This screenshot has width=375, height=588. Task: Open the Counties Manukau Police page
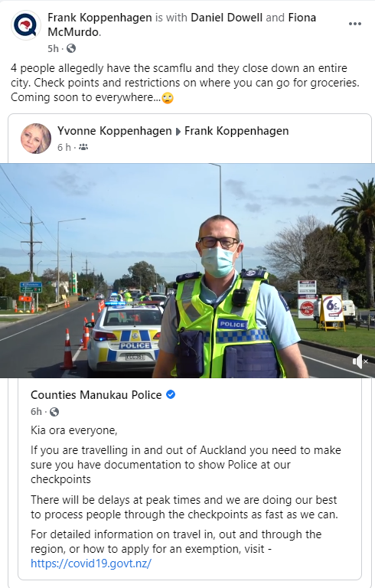point(96,394)
